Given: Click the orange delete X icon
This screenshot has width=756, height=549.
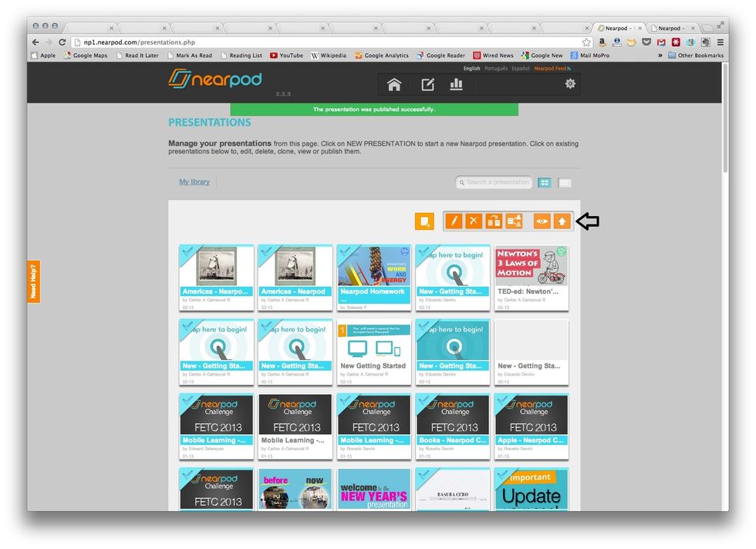Looking at the screenshot, I should coord(474,221).
